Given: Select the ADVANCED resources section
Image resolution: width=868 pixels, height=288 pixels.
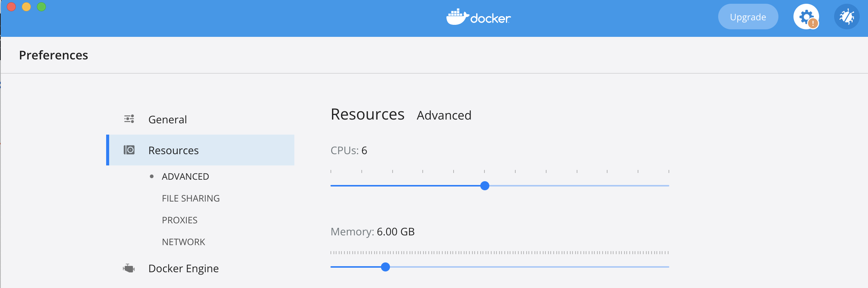Looking at the screenshot, I should coord(185,176).
